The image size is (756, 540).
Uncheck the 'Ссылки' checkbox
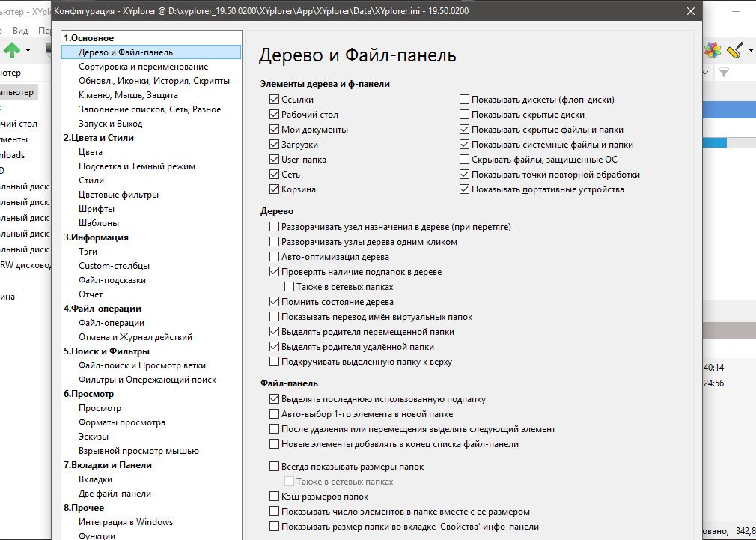click(x=275, y=100)
